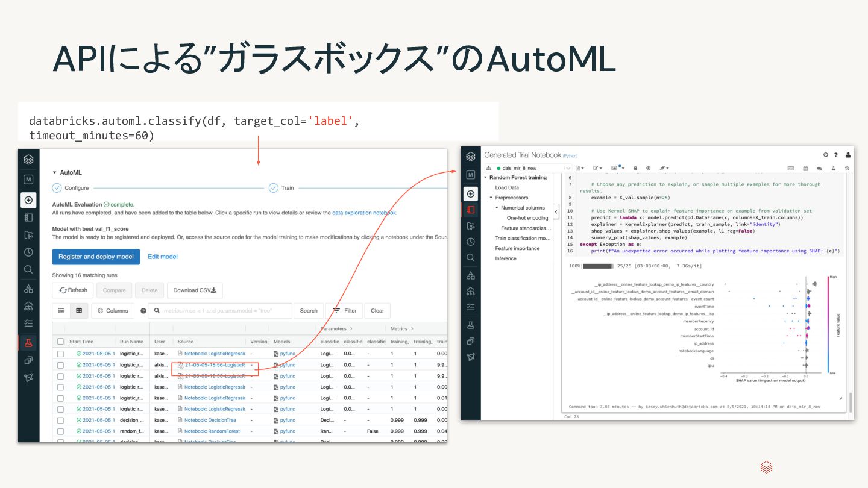This screenshot has height=488, width=868.
Task: Open Search icon in AutoML window sidebar
Action: tap(28, 269)
